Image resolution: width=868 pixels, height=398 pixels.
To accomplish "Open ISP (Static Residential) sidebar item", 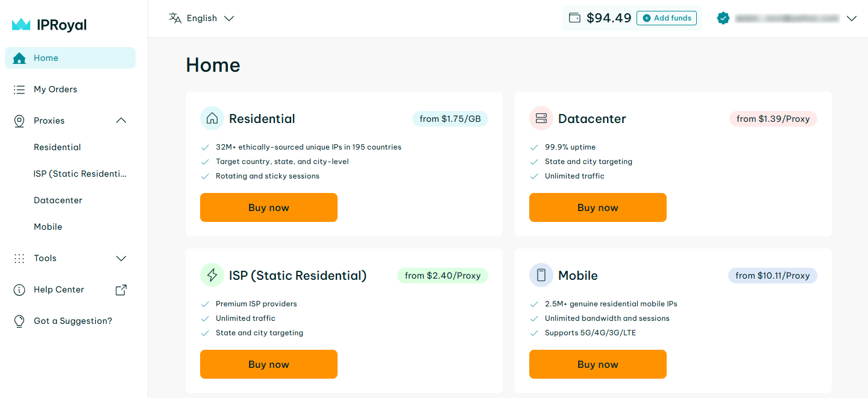I will (80, 174).
